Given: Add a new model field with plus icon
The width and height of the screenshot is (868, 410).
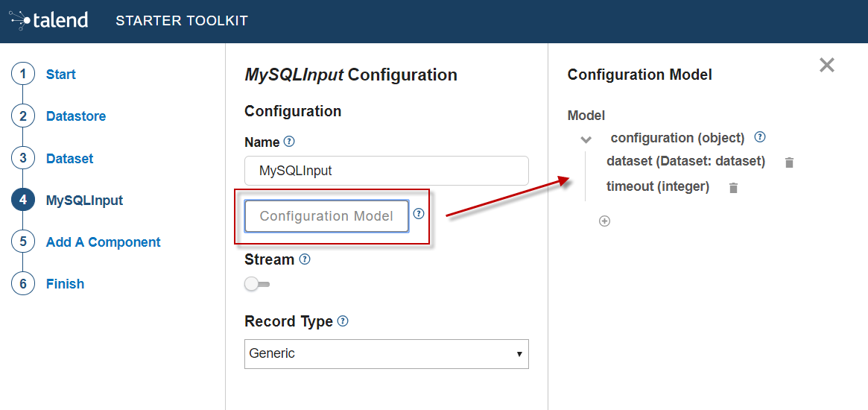Looking at the screenshot, I should pos(605,221).
